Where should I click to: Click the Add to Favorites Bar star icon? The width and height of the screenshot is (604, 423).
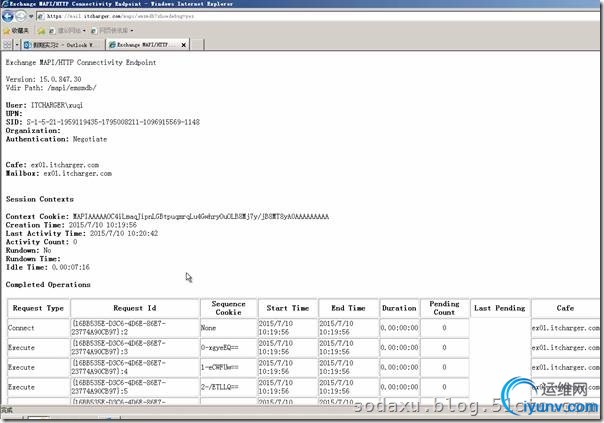click(x=41, y=30)
